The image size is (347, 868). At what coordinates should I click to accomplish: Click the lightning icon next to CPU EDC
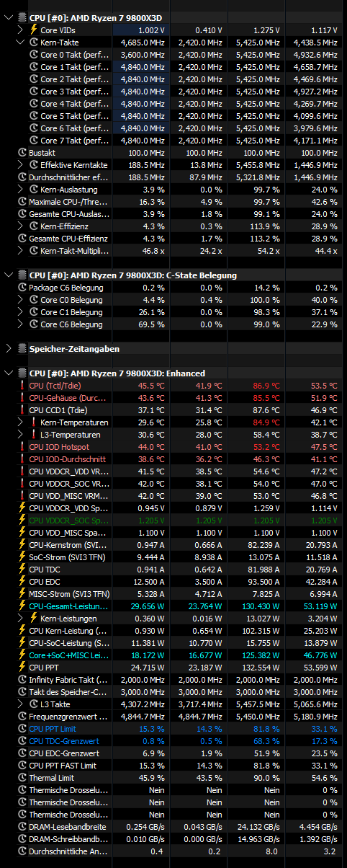coord(22,582)
